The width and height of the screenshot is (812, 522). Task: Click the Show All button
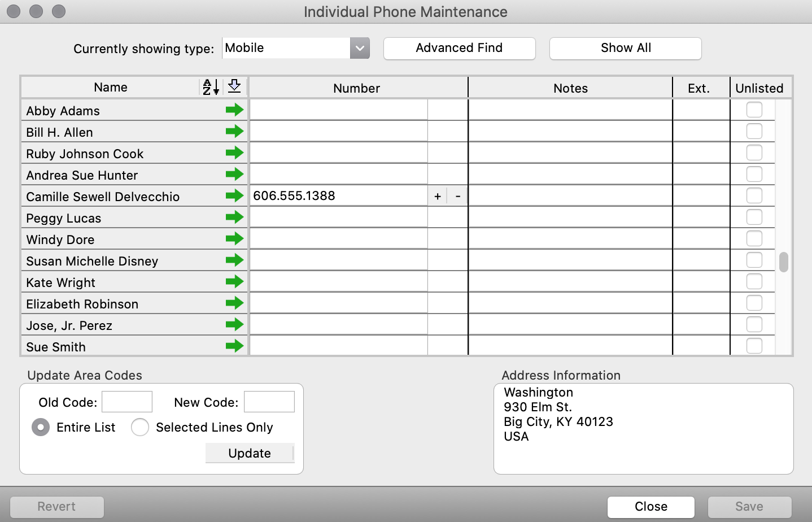(625, 48)
